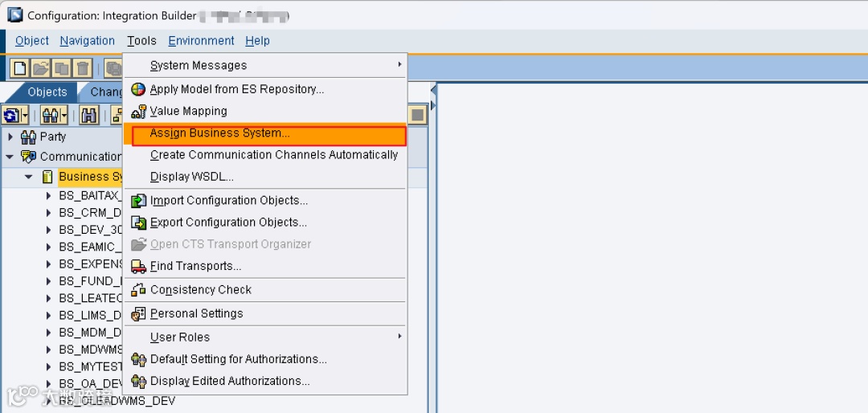
Task: Switch to the Objects tab
Action: pos(47,92)
